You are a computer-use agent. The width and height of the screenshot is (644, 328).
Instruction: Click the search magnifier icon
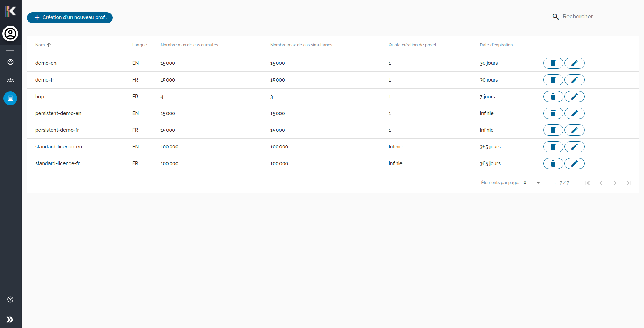(x=555, y=16)
